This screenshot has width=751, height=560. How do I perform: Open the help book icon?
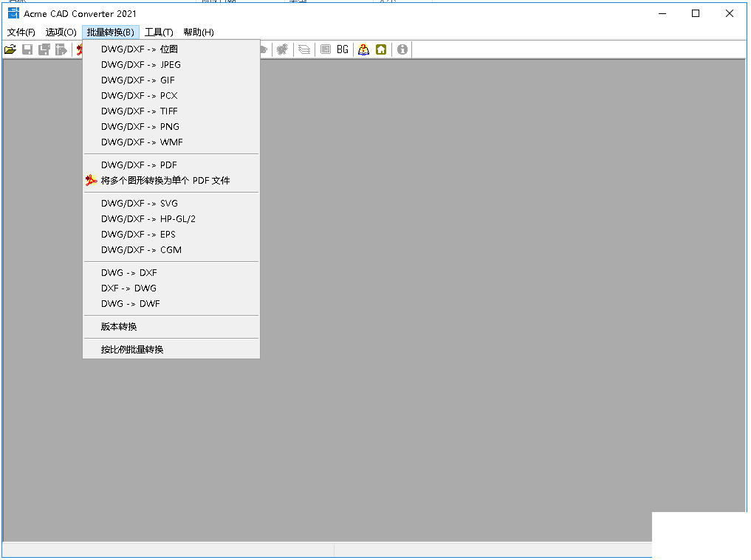(x=364, y=49)
